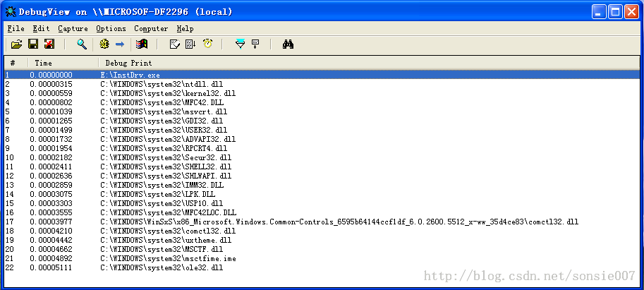Select the Secur32.dll log entry
Image resolution: width=644 pixels, height=290 pixels.
pyautogui.click(x=322, y=157)
